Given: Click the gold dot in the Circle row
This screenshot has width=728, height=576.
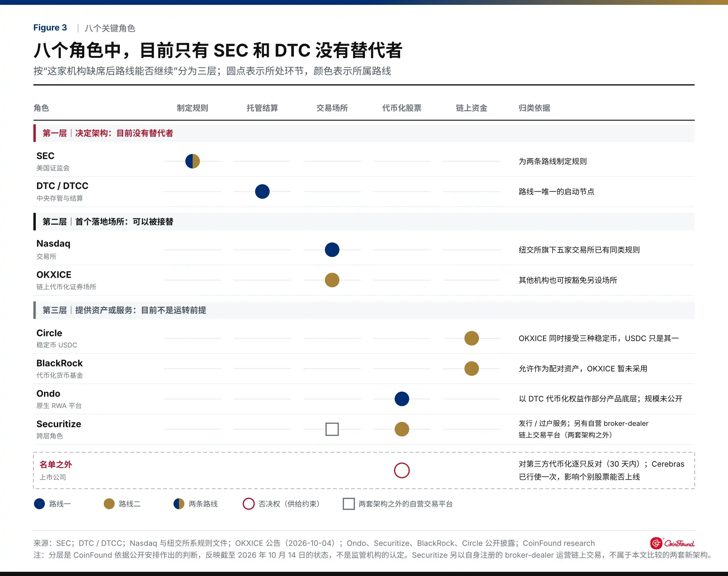Looking at the screenshot, I should click(x=471, y=338).
